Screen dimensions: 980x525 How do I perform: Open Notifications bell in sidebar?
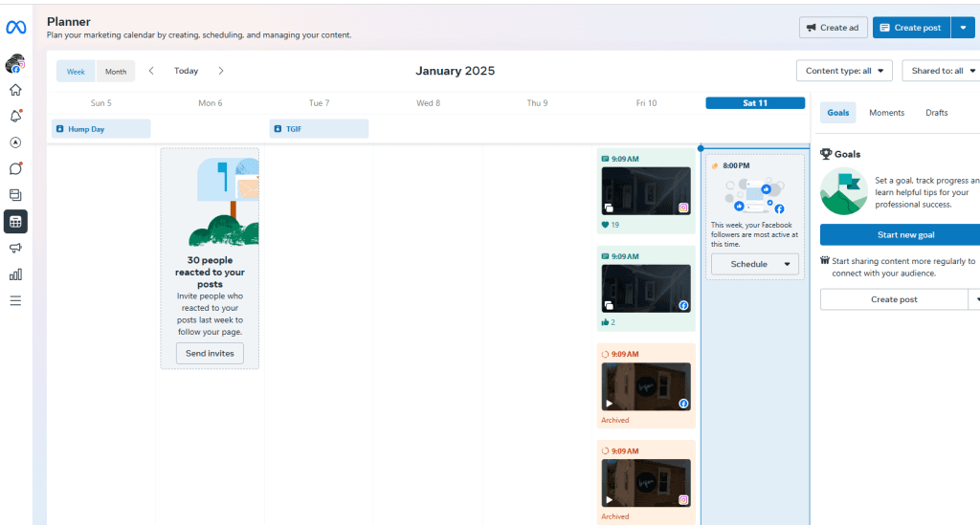click(x=15, y=117)
